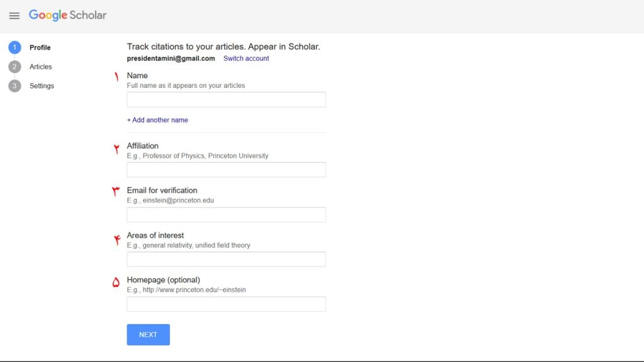The height and width of the screenshot is (362, 644).
Task: Click the Add another name link
Action: 157,120
